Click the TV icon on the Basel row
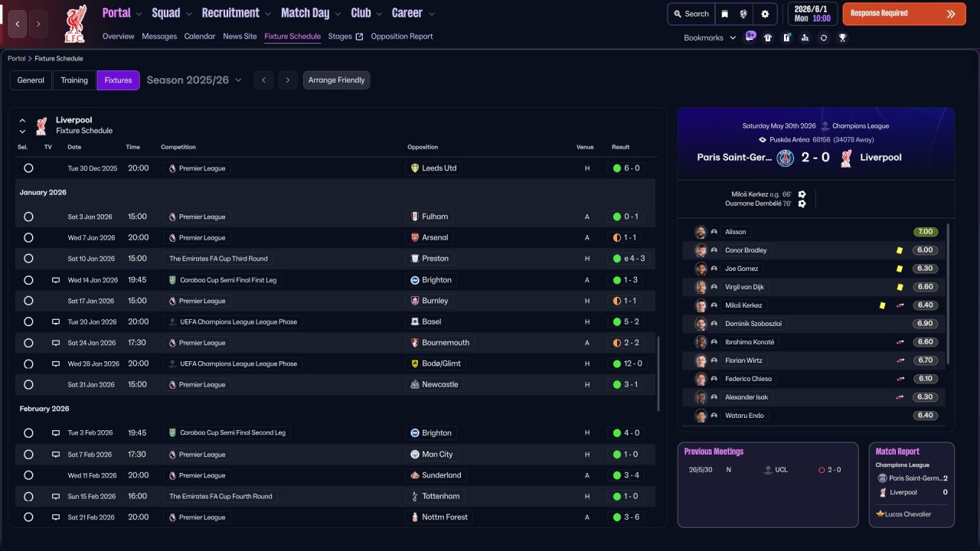This screenshot has height=551, width=980. click(56, 322)
